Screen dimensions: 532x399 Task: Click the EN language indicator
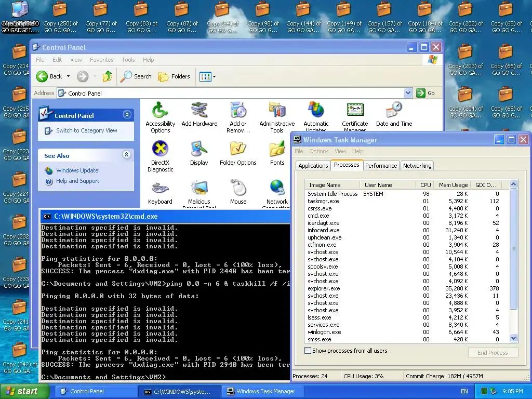pos(464,391)
